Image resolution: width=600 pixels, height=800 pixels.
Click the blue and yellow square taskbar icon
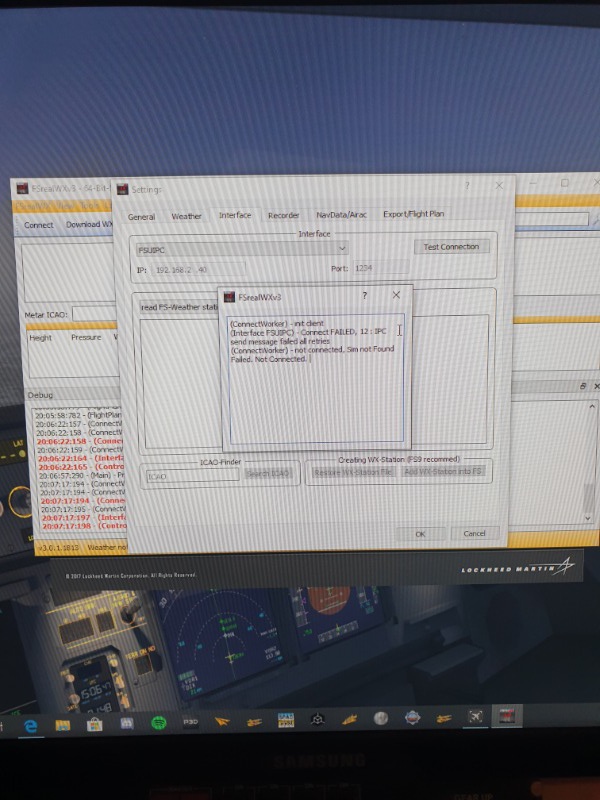coord(286,720)
